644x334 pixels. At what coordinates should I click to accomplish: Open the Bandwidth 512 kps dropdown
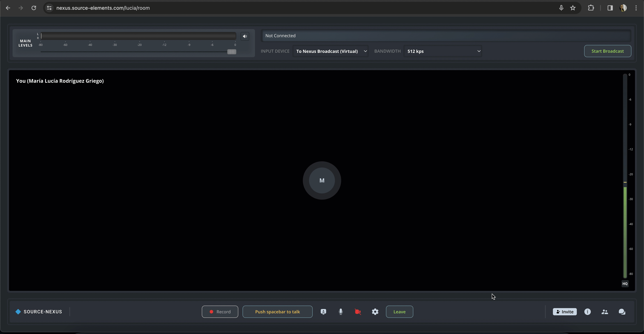443,51
